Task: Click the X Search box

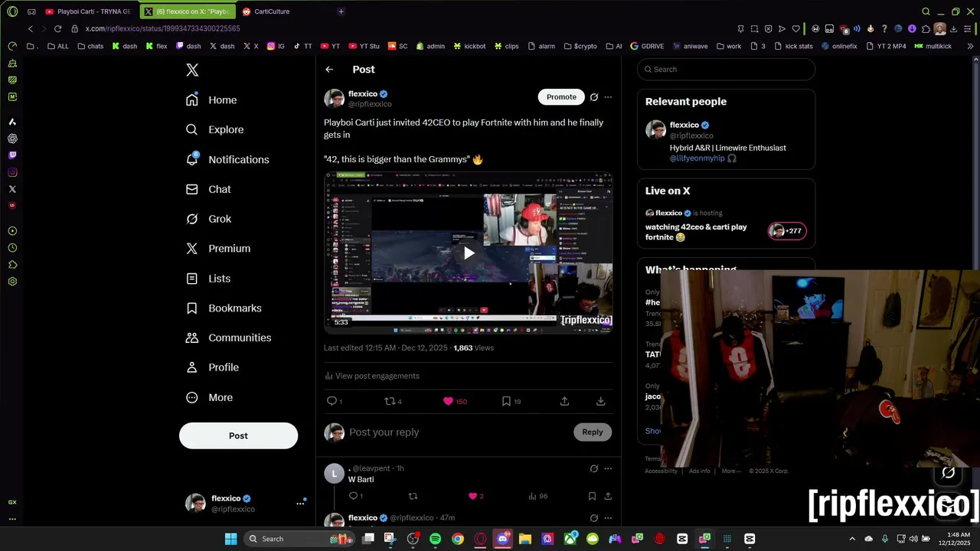Action: pyautogui.click(x=726, y=69)
